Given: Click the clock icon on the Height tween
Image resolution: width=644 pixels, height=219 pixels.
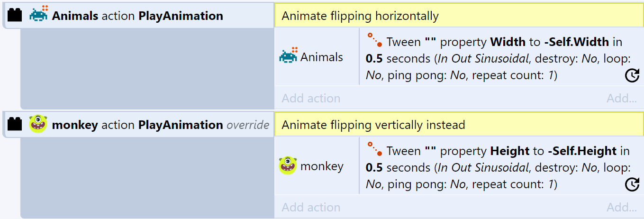Looking at the screenshot, I should (632, 184).
